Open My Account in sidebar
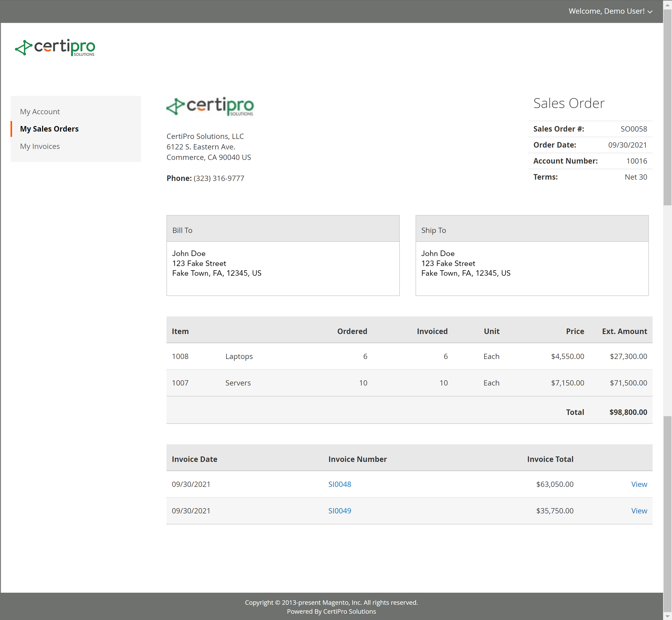The height and width of the screenshot is (620, 672). click(40, 112)
